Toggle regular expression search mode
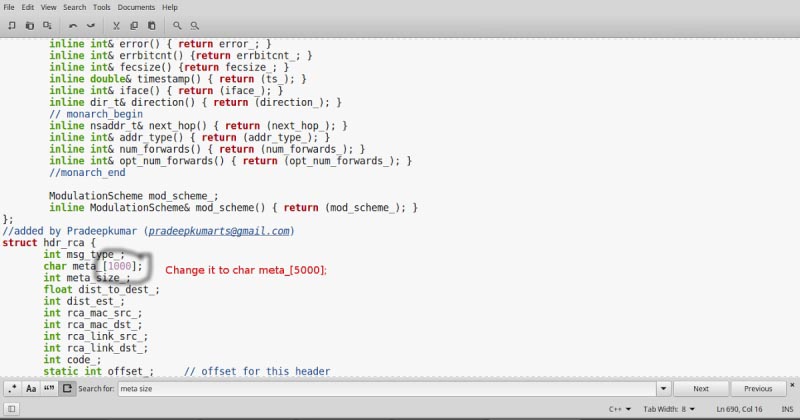 [13, 388]
